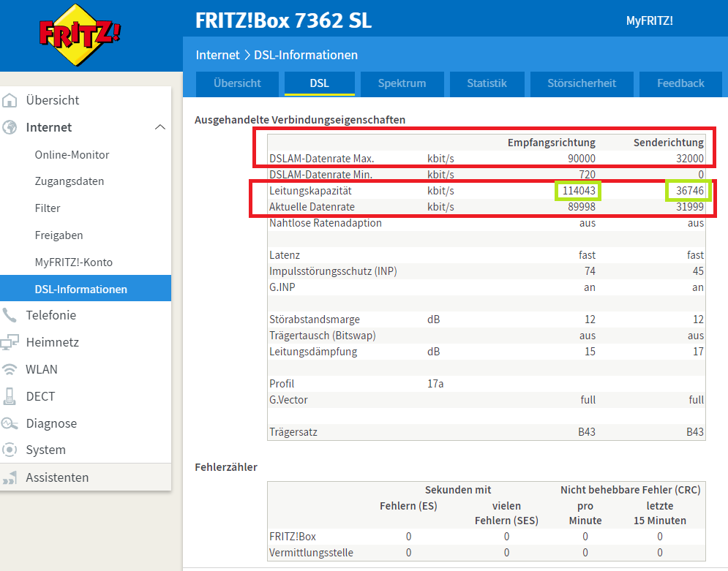Screen dimensions: 728x571
Task: Click the Impulsstörungsschutz (INP) value 74
Action: pyautogui.click(x=590, y=271)
